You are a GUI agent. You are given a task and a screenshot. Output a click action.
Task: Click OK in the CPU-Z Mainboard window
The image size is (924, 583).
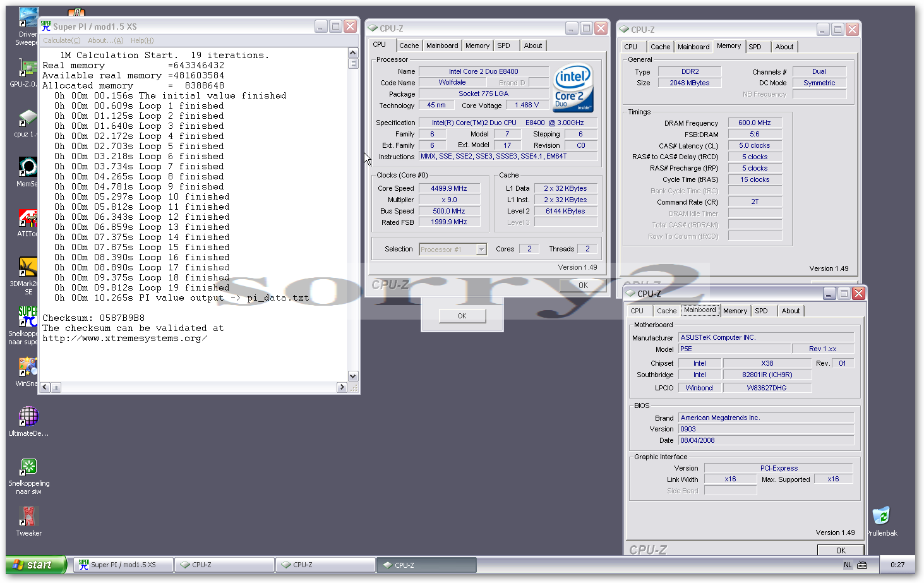click(x=841, y=550)
